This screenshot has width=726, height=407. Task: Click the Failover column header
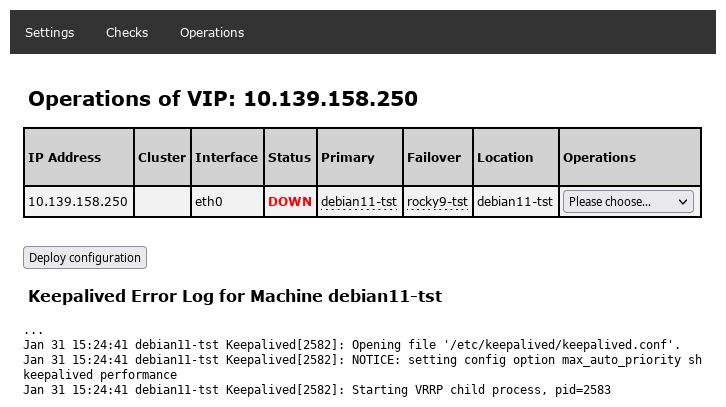(434, 157)
